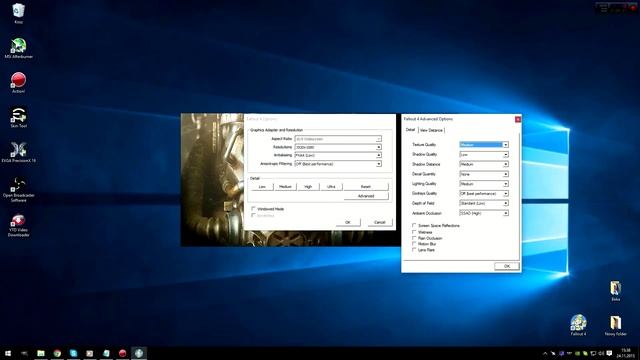This screenshot has height=360, width=640.
Task: Show hidden system tray icons
Action: pos(545,353)
